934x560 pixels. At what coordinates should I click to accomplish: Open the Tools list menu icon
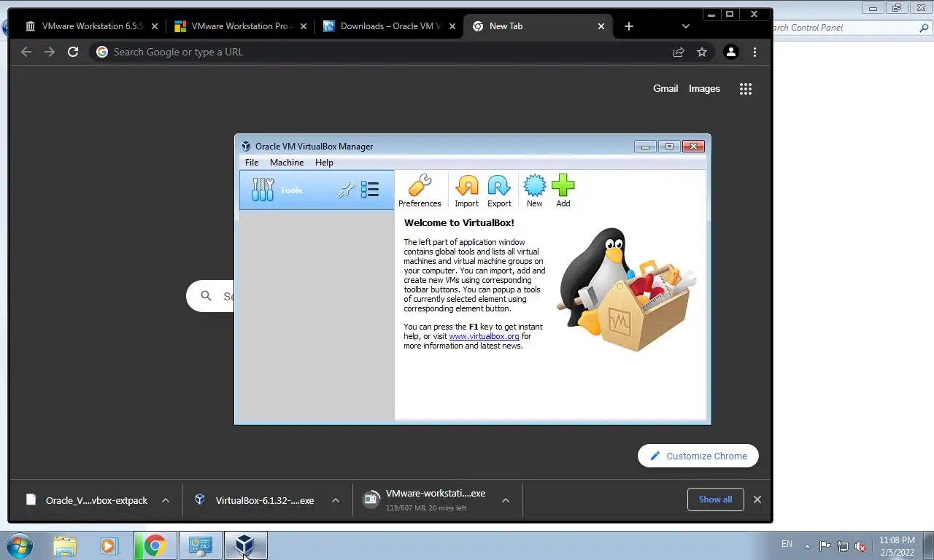(370, 190)
